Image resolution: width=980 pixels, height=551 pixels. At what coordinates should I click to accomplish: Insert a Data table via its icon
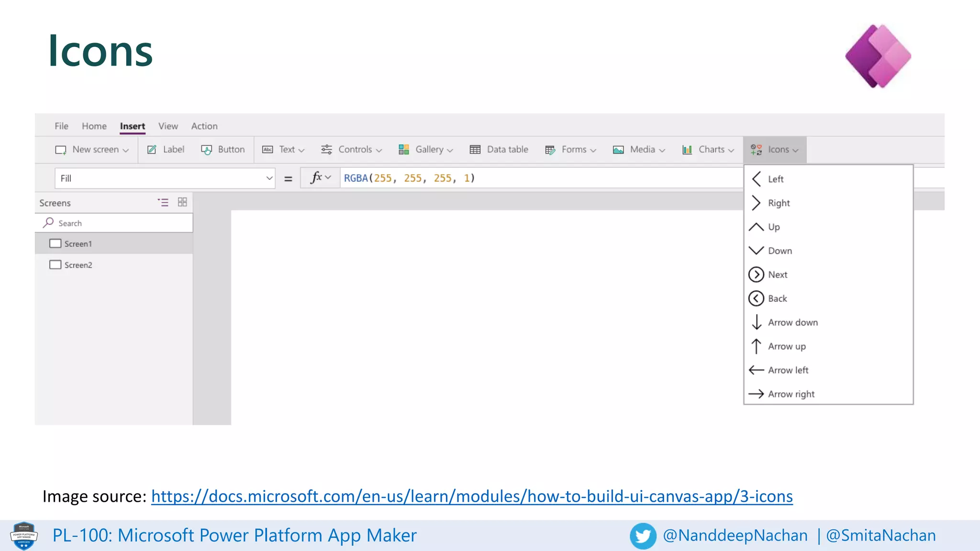point(475,150)
